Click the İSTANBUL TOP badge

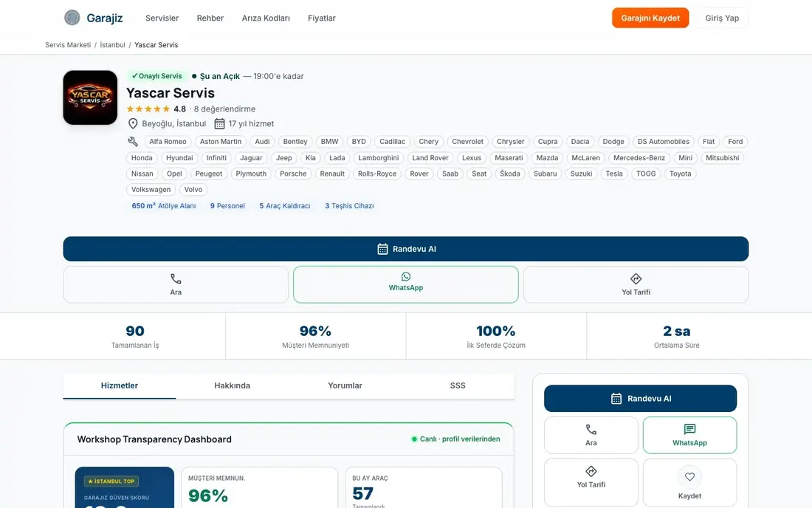111,481
